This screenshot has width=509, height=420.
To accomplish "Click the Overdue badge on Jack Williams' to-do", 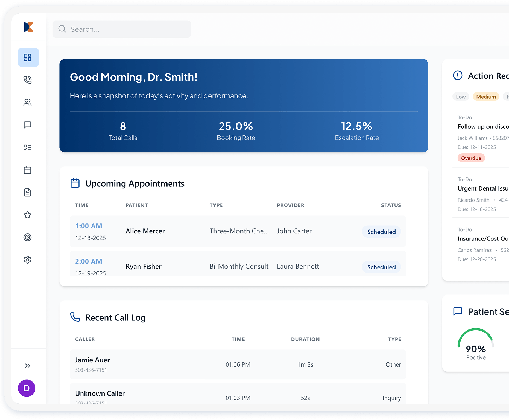I will pos(471,158).
